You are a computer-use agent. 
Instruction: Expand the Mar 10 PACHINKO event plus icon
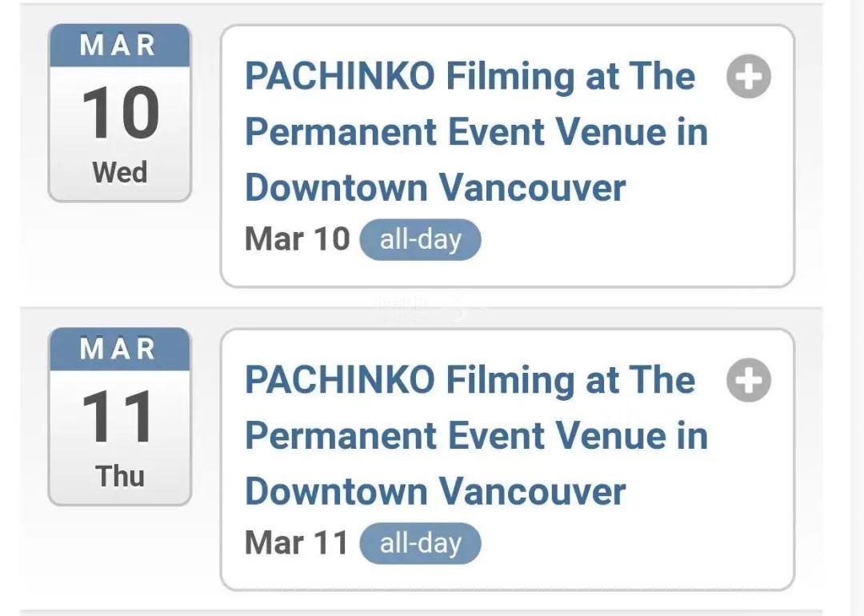click(x=748, y=77)
